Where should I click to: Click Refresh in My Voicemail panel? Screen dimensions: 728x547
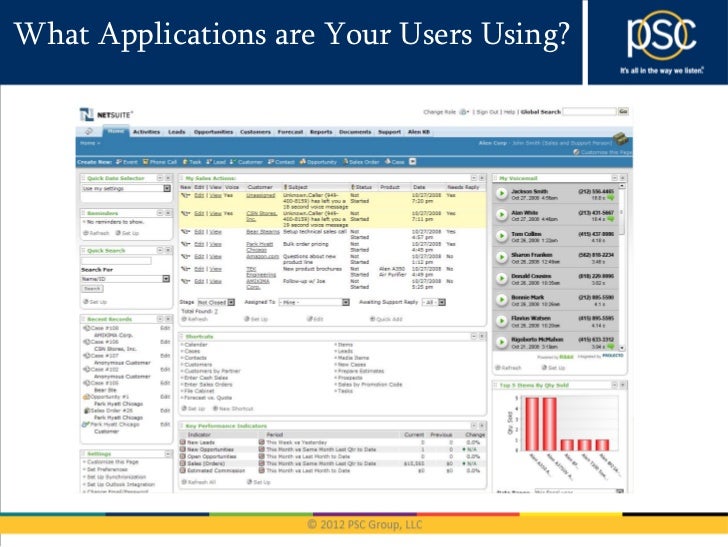tap(508, 368)
